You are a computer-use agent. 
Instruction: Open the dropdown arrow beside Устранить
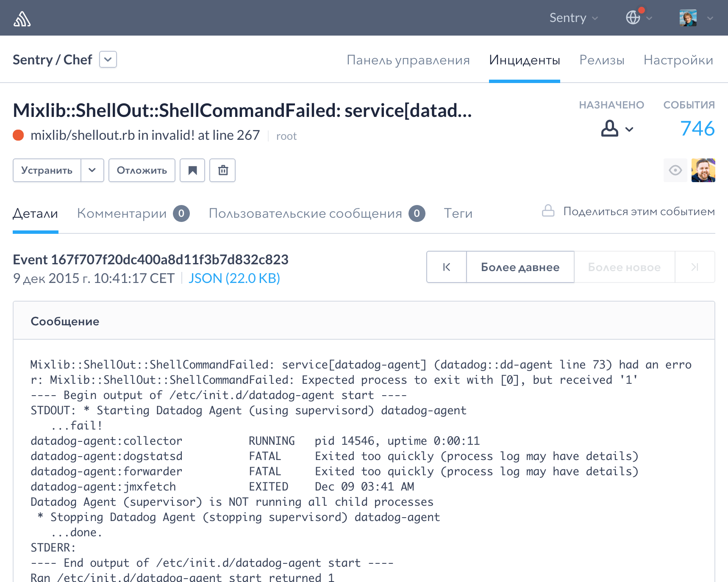click(92, 170)
